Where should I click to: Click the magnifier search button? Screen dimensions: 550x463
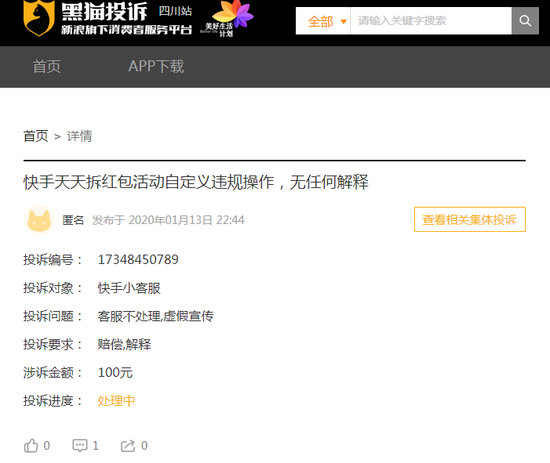[525, 21]
